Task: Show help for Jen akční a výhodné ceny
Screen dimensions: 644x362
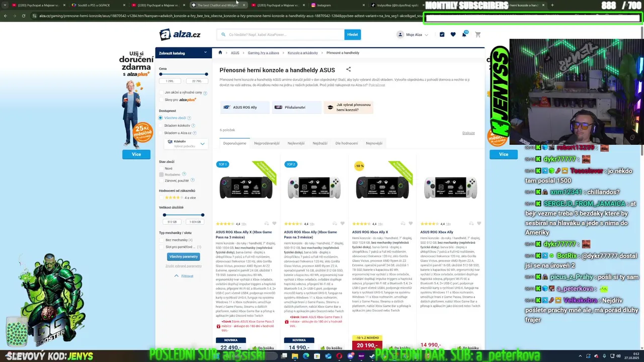Action: [x=205, y=93]
